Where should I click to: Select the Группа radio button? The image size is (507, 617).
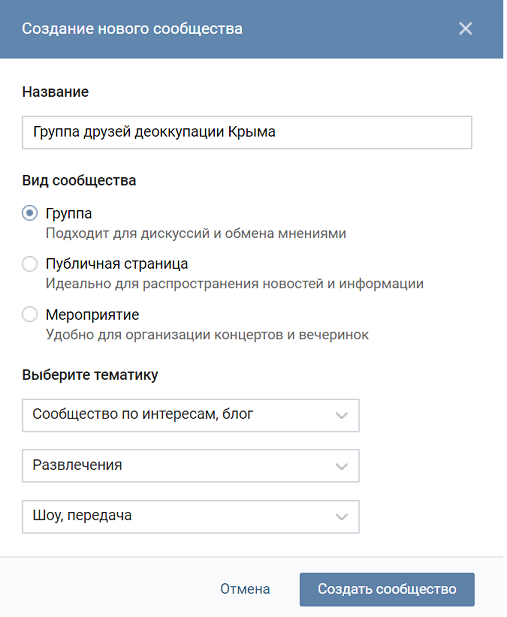30,213
